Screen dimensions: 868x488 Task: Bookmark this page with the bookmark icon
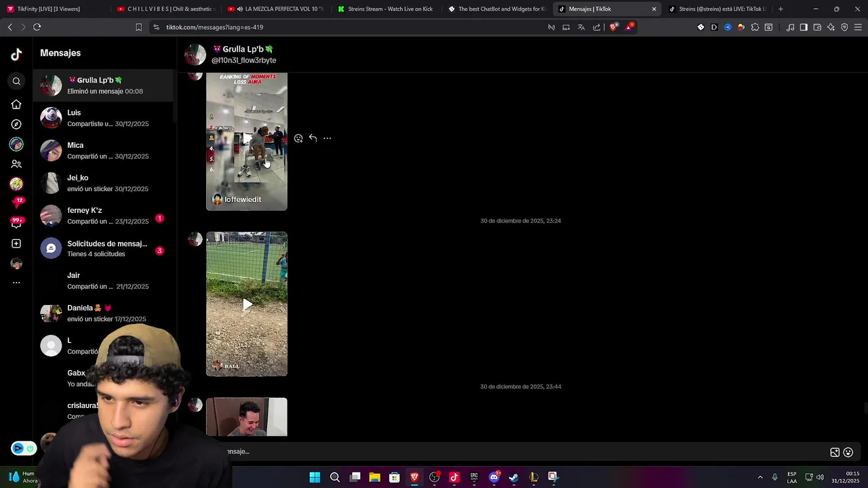[138, 27]
